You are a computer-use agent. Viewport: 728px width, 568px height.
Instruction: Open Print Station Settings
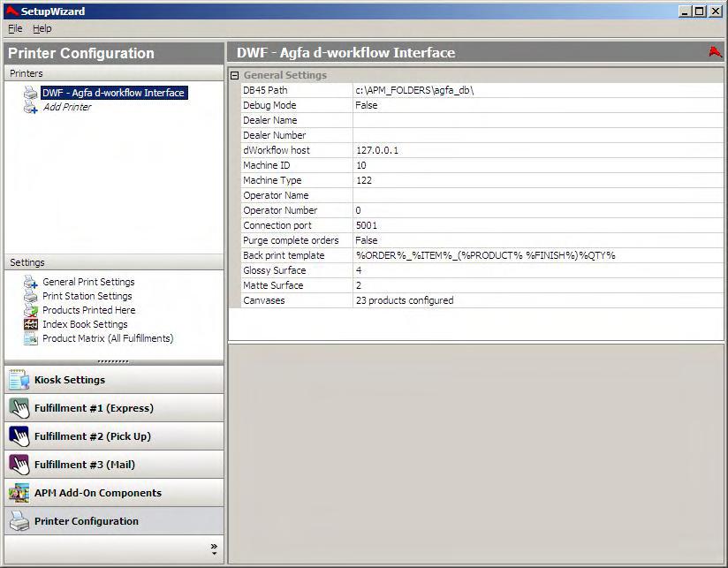87,296
